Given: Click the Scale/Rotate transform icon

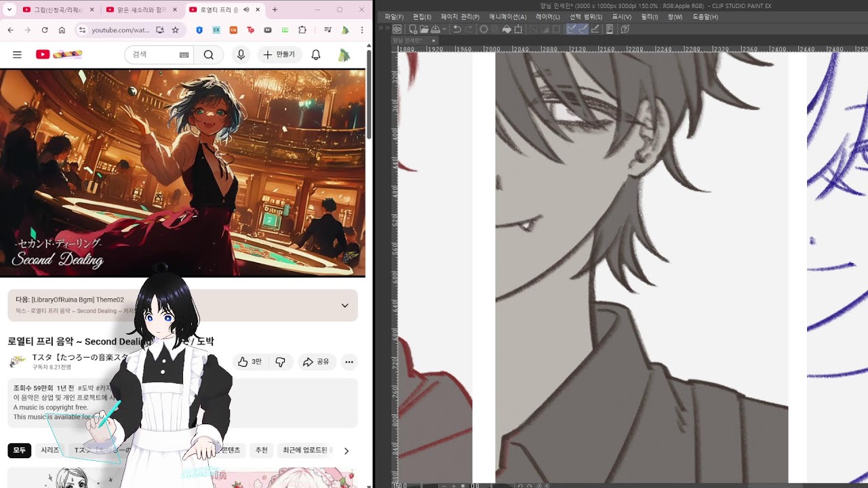Looking at the screenshot, I should 519,29.
